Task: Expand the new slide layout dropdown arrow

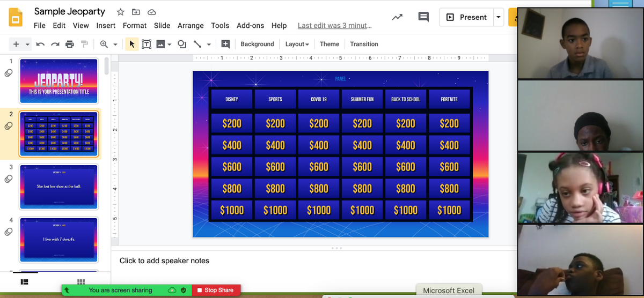Action: tap(28, 44)
